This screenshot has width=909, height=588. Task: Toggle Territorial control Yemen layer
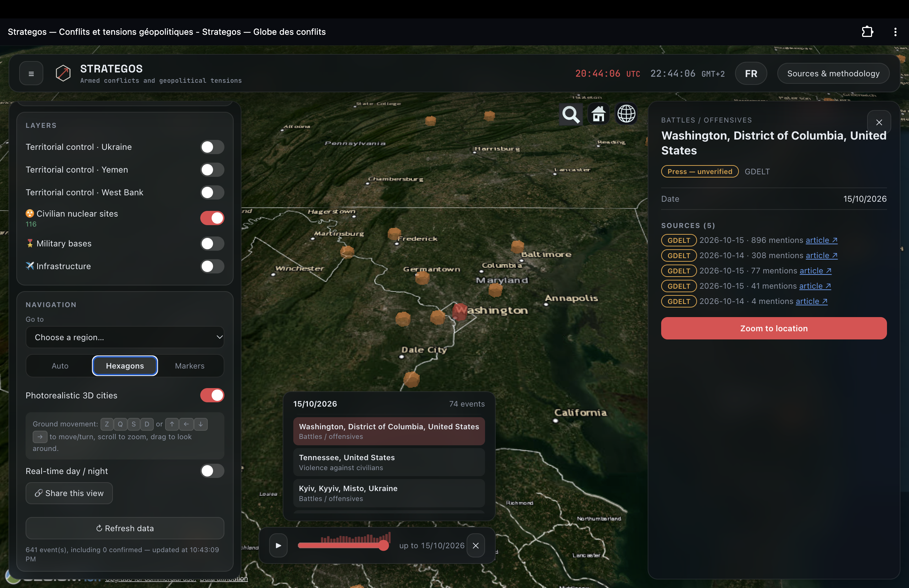(x=212, y=169)
